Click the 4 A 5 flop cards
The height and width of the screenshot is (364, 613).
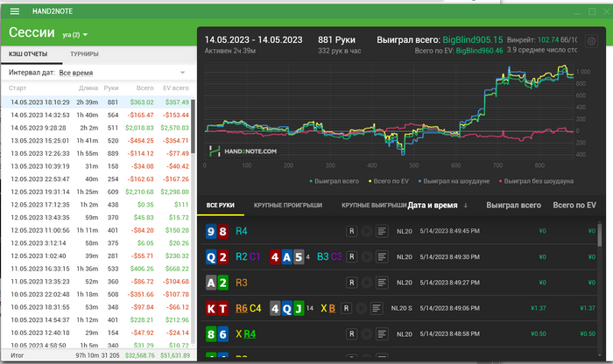tap(287, 257)
